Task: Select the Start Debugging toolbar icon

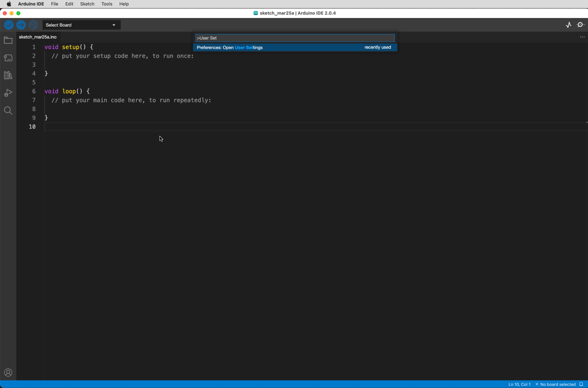Action: pos(33,25)
